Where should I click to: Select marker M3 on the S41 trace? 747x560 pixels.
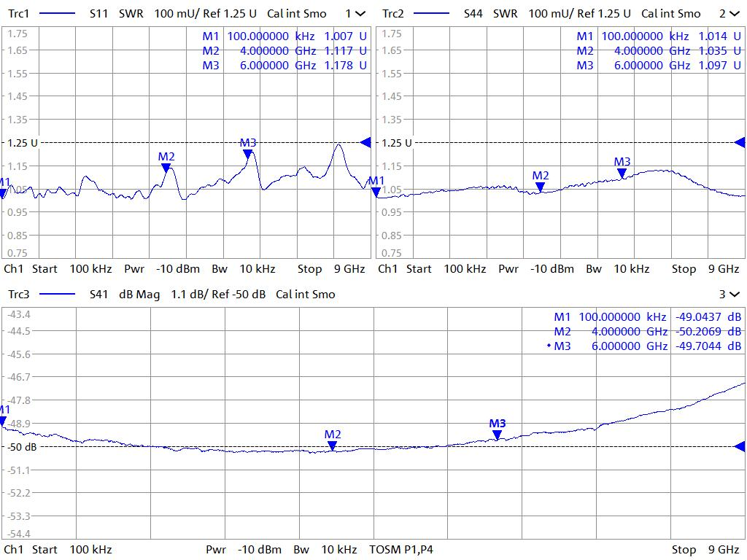497,434
